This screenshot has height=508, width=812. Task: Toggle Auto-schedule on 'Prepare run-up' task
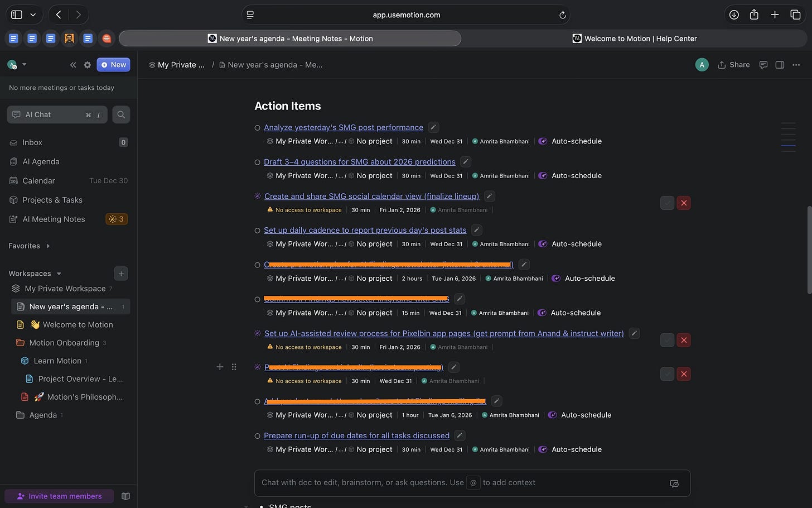(571, 449)
